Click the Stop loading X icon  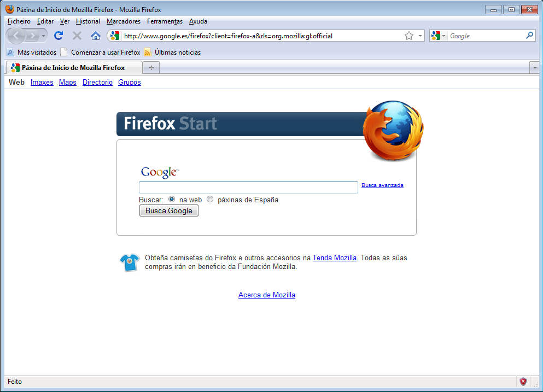(77, 36)
